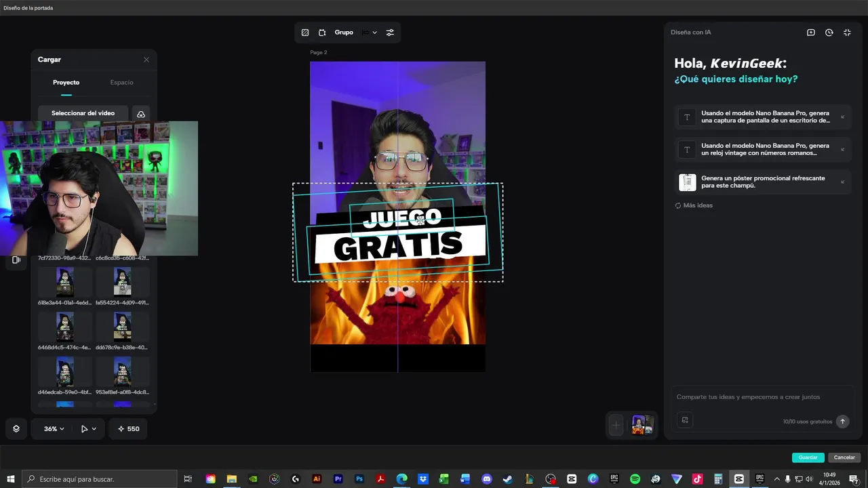Open the 36% zoom dropdown

click(x=54, y=428)
